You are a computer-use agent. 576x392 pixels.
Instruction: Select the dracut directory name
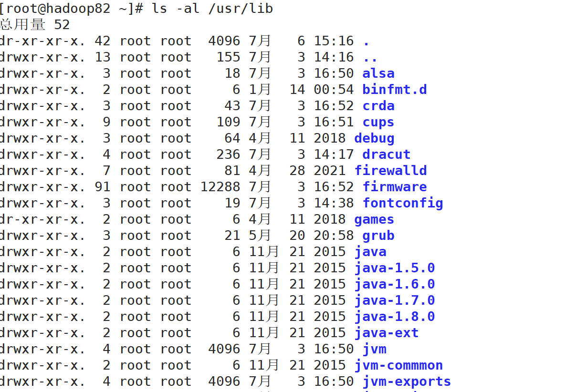(x=386, y=155)
